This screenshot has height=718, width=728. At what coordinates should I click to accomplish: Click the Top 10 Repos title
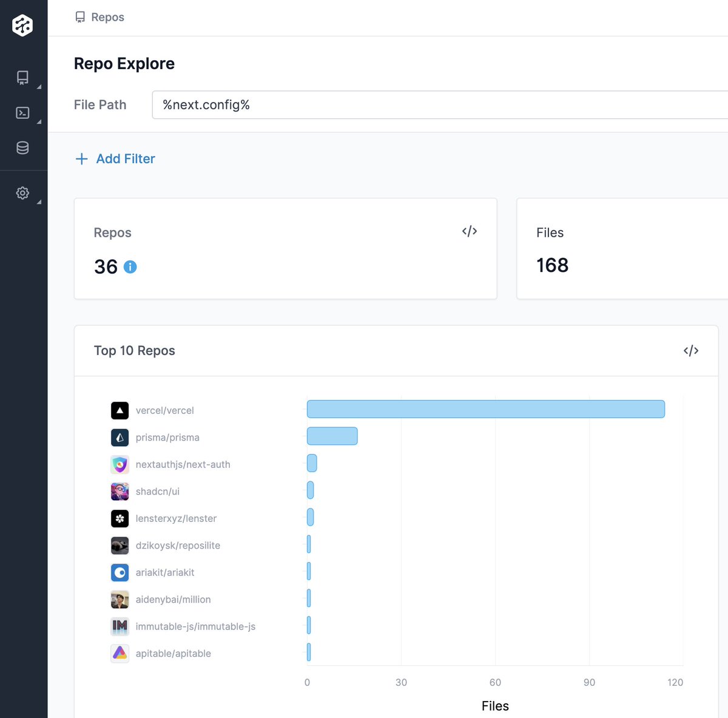135,351
